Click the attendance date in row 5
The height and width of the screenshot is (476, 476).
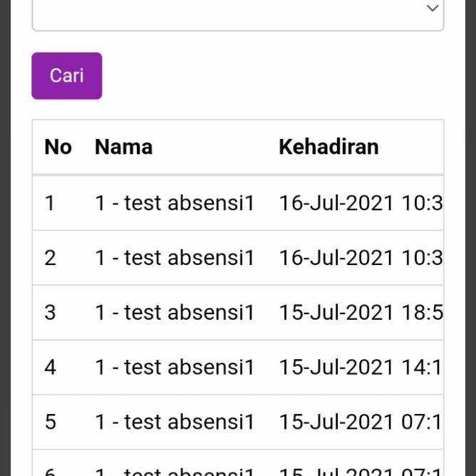pyautogui.click(x=361, y=422)
